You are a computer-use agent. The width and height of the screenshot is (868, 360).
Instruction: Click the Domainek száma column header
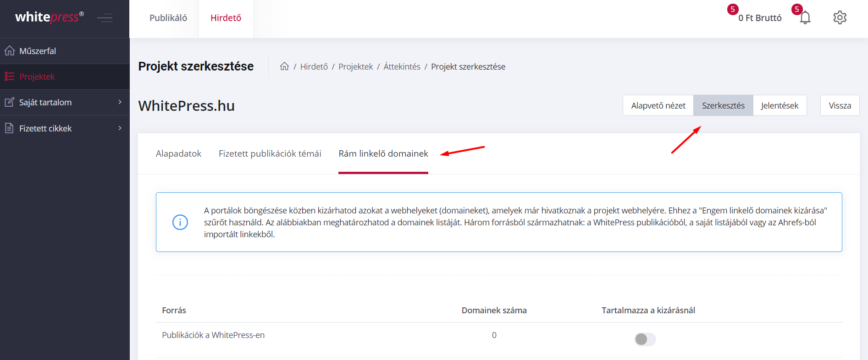494,310
